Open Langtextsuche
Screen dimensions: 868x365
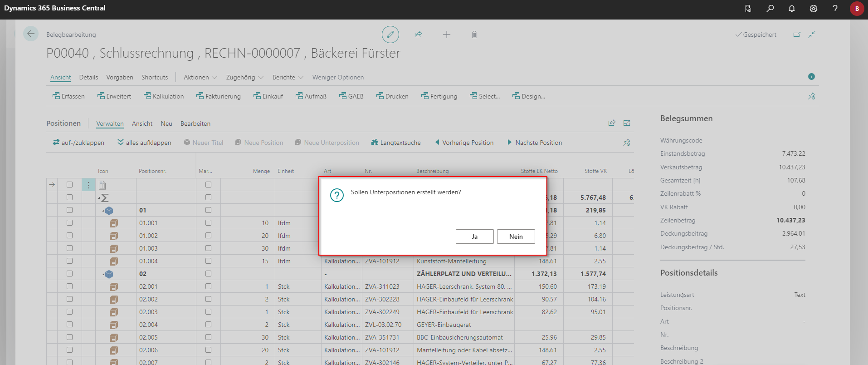pyautogui.click(x=396, y=143)
